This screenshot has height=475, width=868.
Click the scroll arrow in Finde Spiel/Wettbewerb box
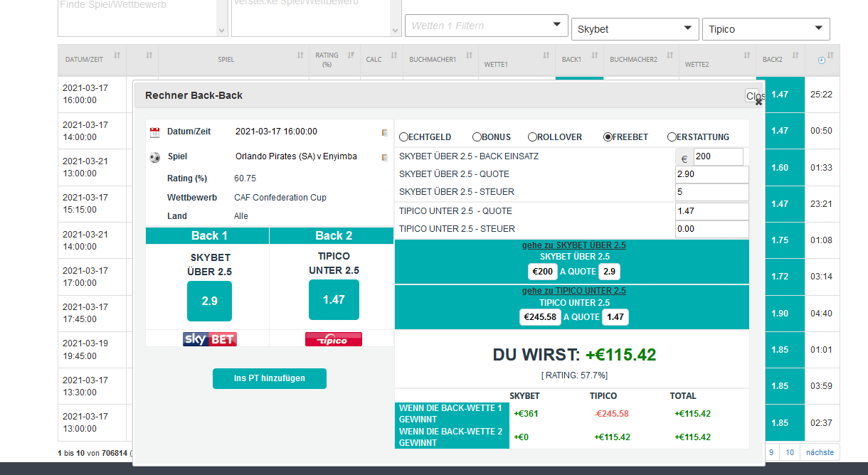(x=221, y=31)
